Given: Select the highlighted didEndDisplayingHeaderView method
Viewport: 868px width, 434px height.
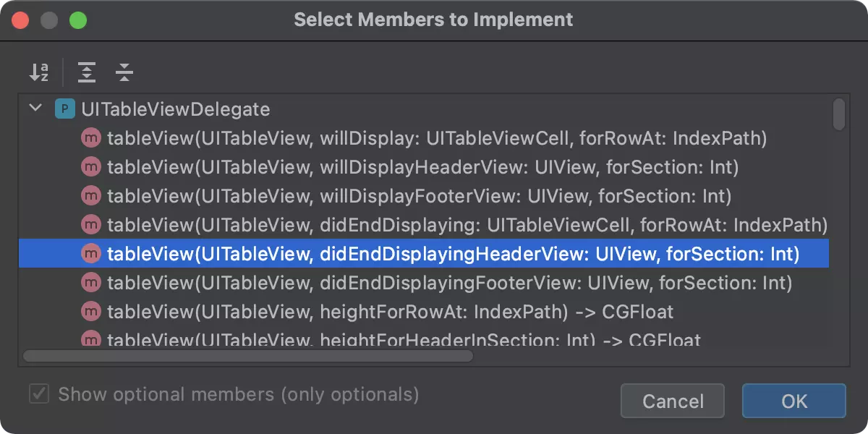Looking at the screenshot, I should tap(452, 254).
